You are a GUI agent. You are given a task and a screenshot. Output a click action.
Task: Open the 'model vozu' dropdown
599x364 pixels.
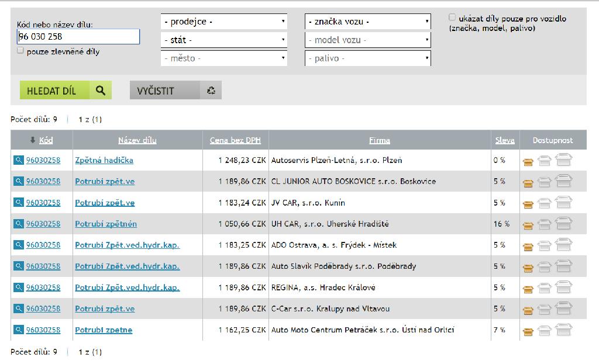click(x=368, y=40)
